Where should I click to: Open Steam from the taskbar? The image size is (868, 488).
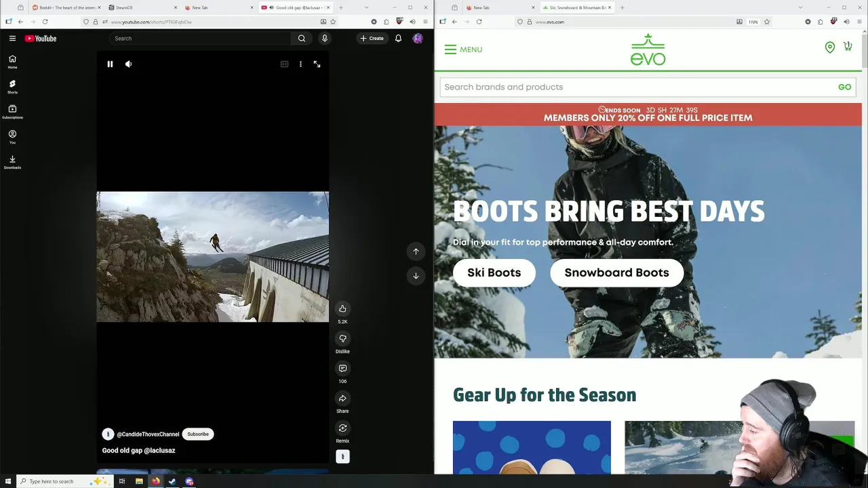pos(172,481)
